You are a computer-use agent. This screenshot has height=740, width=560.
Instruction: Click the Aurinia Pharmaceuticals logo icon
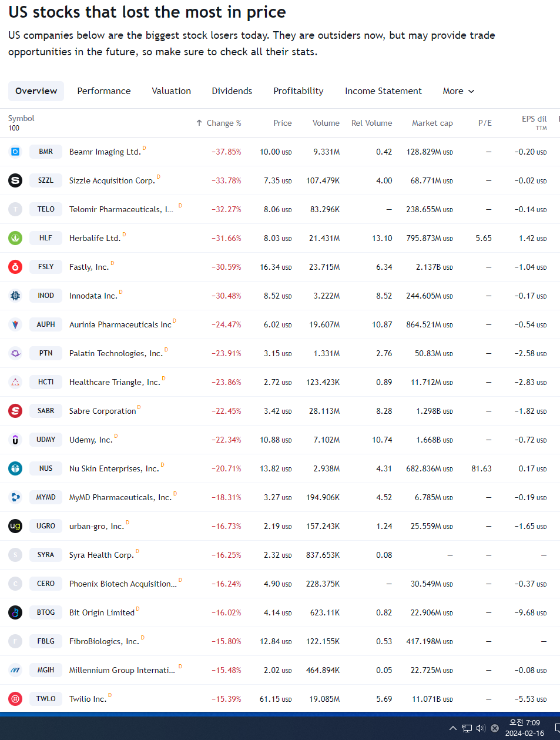(15, 324)
